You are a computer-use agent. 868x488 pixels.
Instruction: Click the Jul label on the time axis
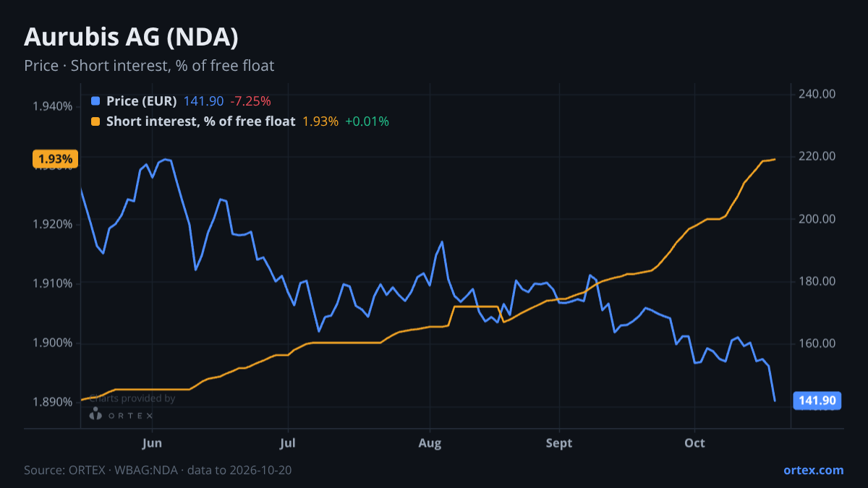[x=288, y=442]
